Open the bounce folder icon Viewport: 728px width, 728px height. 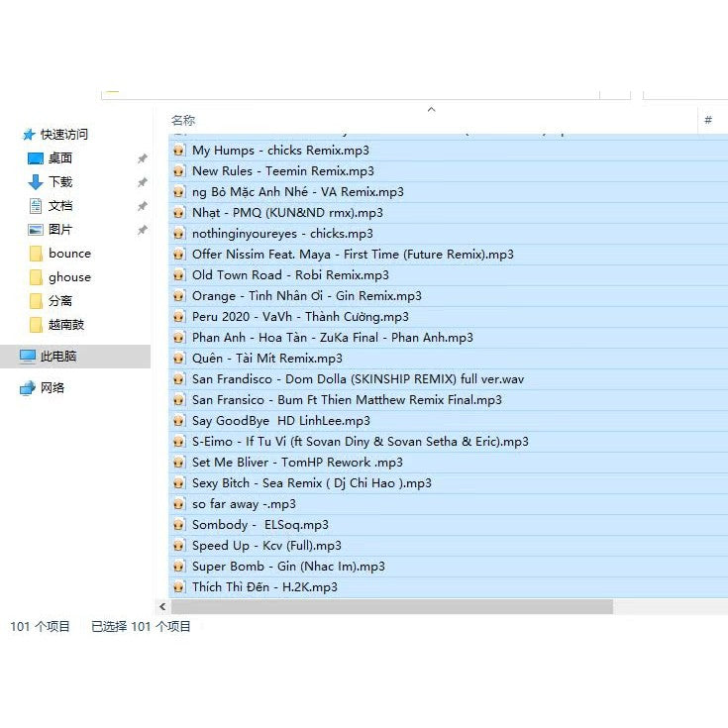(36, 254)
